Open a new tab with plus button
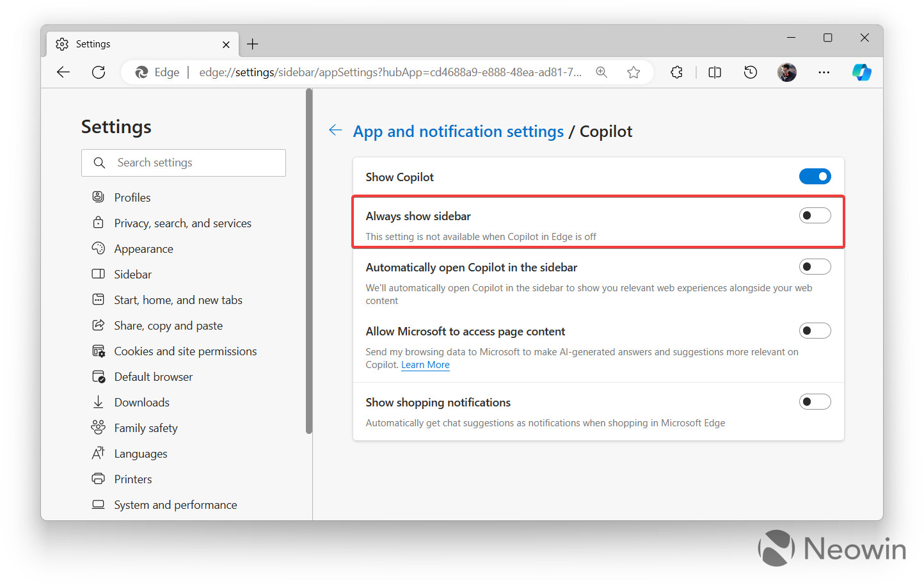This screenshot has width=924, height=585. 253,44
